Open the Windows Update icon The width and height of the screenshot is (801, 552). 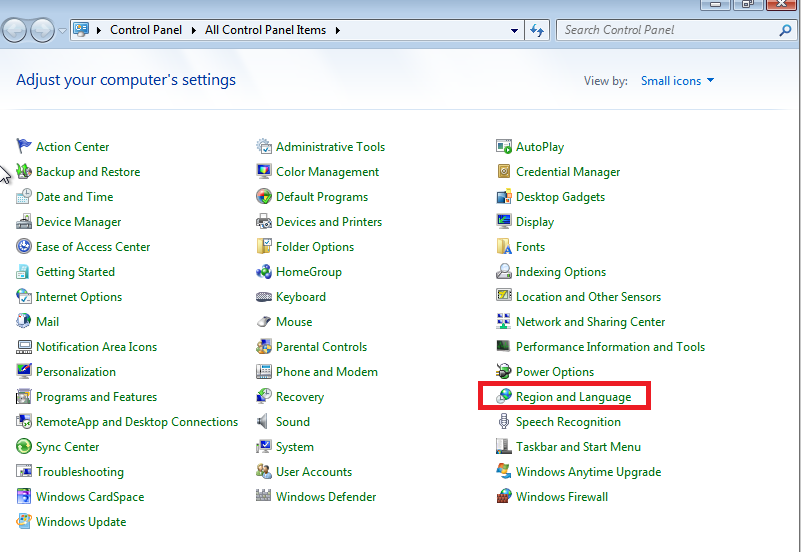point(25,522)
